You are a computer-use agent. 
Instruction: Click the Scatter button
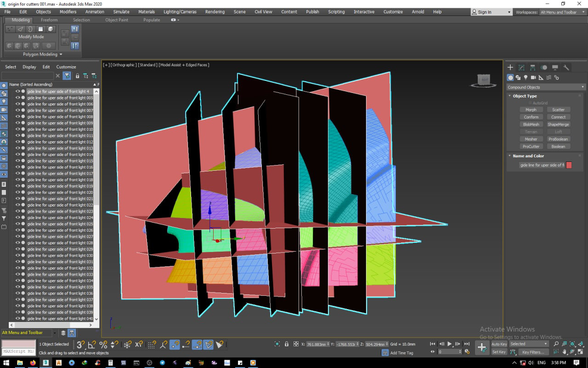point(559,109)
